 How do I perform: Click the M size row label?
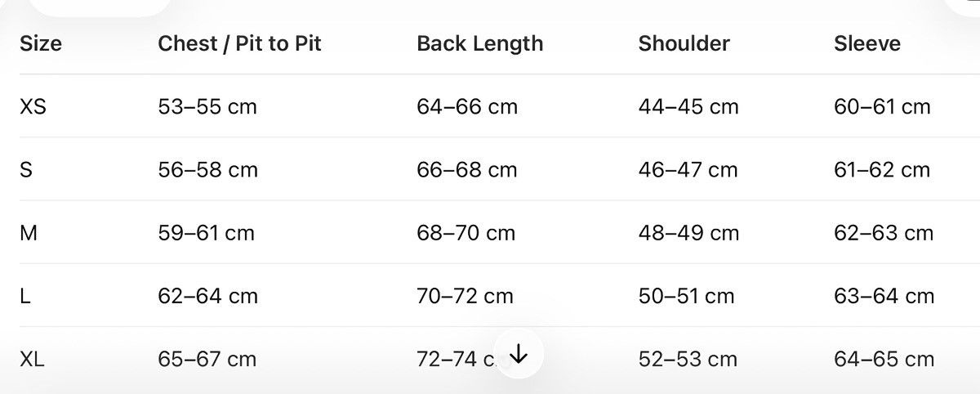tap(29, 233)
